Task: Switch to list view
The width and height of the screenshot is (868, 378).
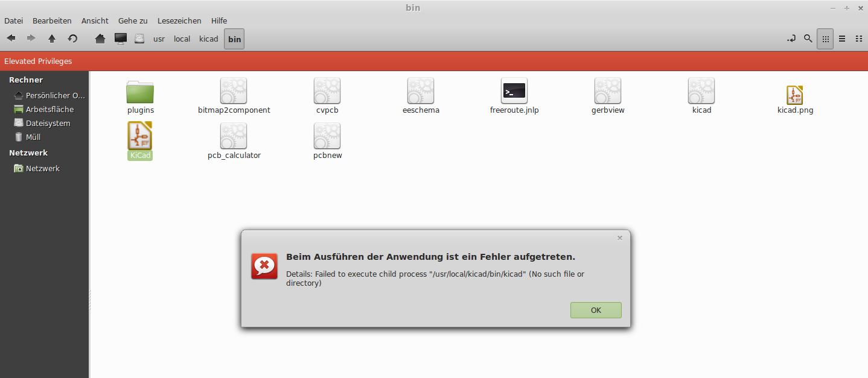Action: pyautogui.click(x=842, y=39)
